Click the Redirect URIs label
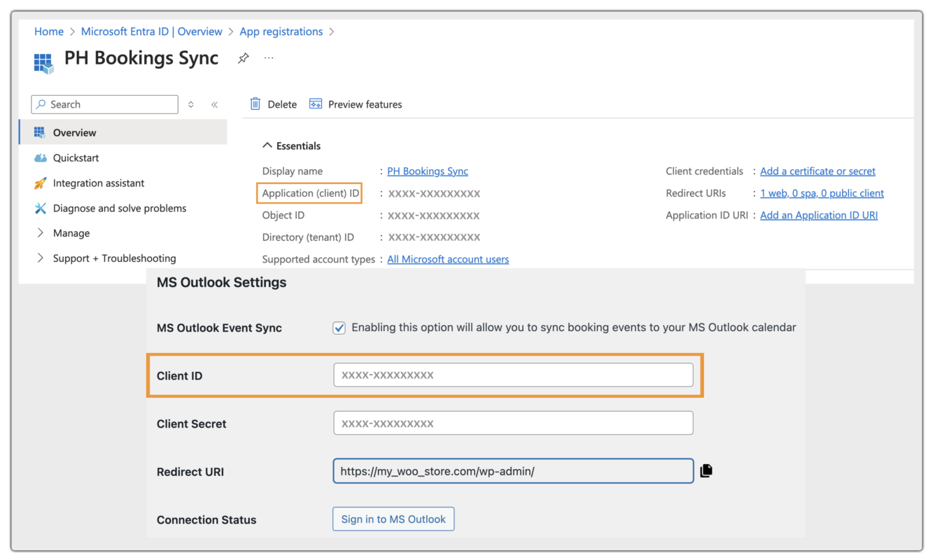Screen dimensions: 933x560 point(696,193)
